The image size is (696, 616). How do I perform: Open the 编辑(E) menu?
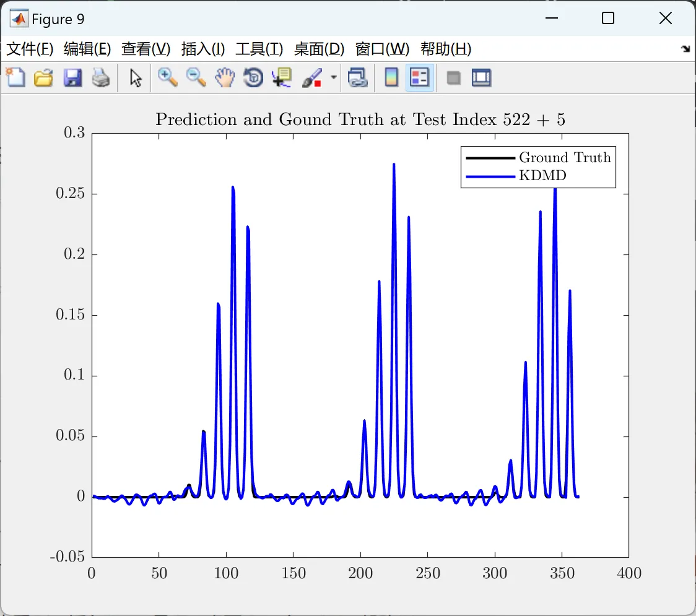(87, 49)
